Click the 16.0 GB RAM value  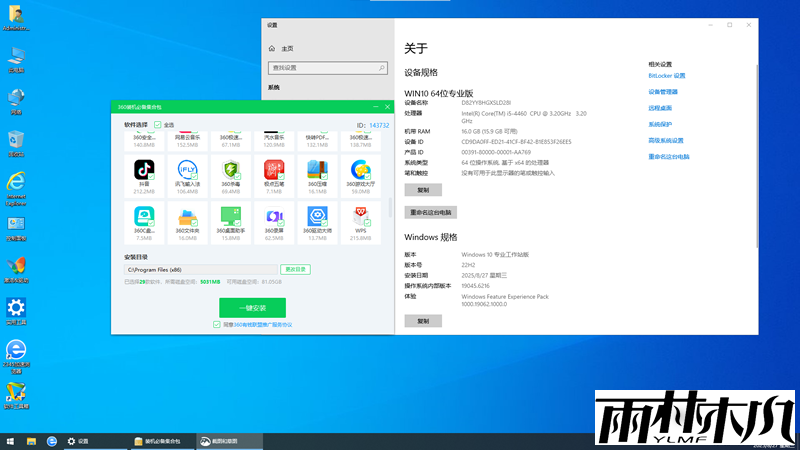(489, 132)
